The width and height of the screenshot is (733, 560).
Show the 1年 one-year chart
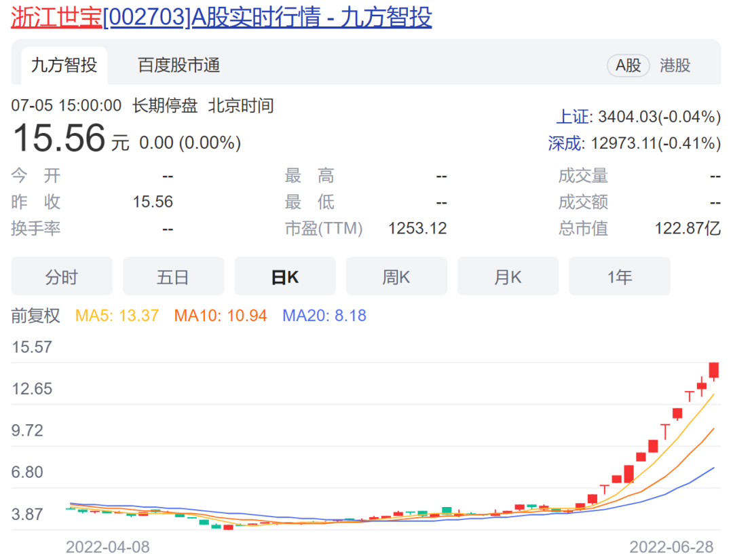tap(619, 277)
